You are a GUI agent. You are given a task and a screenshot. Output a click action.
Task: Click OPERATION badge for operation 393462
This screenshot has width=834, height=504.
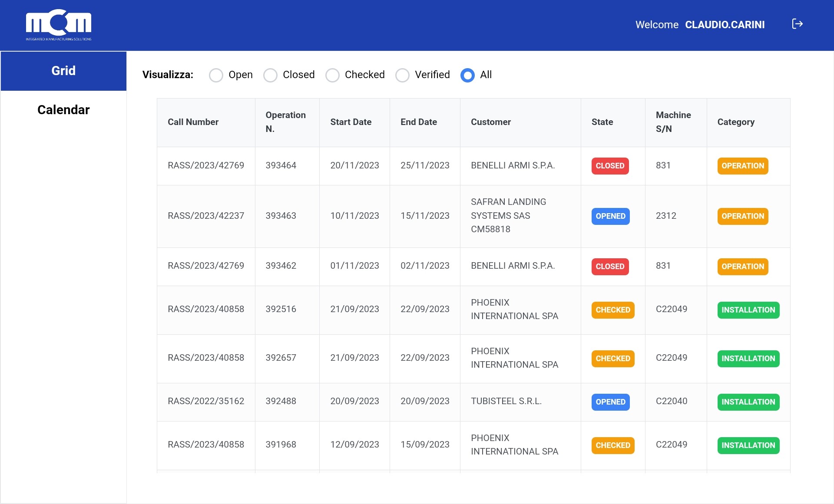point(742,267)
